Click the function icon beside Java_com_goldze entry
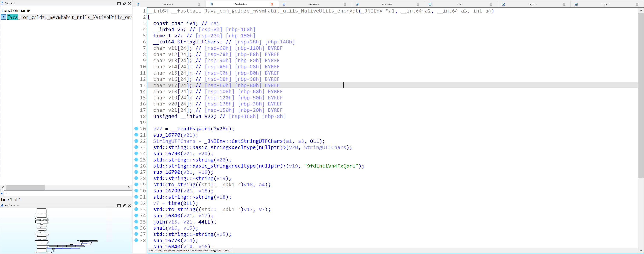Viewport: 644px width, 254px height. pos(3,17)
